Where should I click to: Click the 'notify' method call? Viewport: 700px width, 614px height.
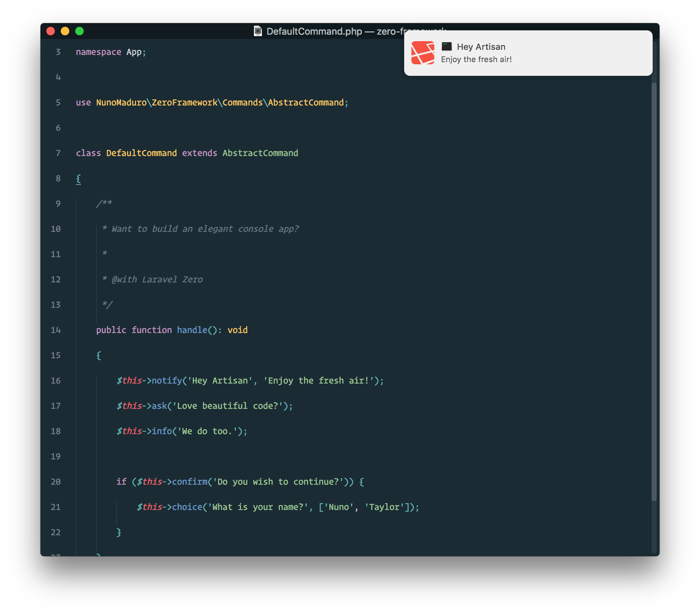click(x=167, y=381)
